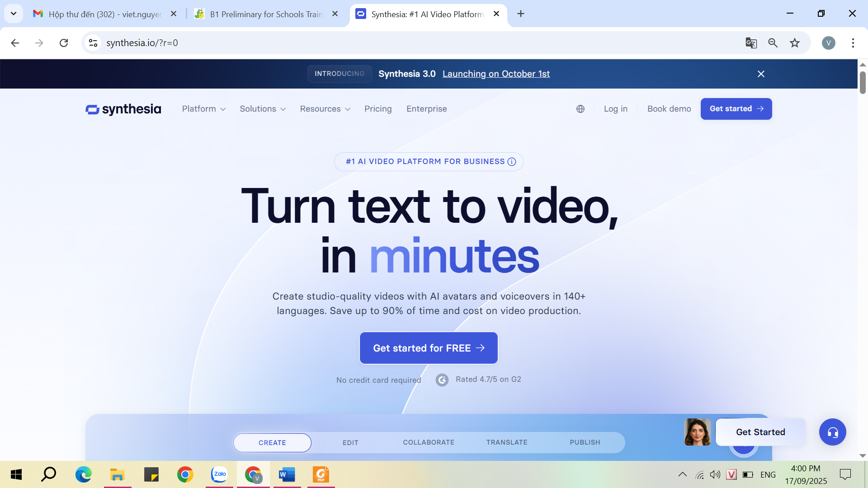
Task: Open File Explorer from taskbar
Action: point(118,474)
